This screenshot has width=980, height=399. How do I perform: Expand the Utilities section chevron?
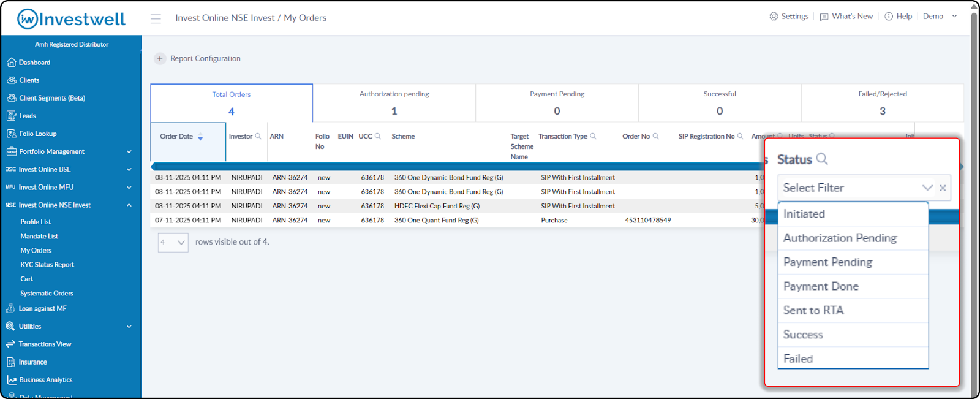pos(129,326)
